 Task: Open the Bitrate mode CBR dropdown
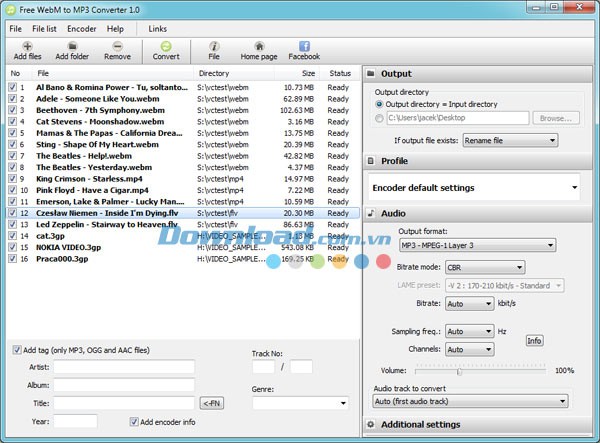point(485,267)
